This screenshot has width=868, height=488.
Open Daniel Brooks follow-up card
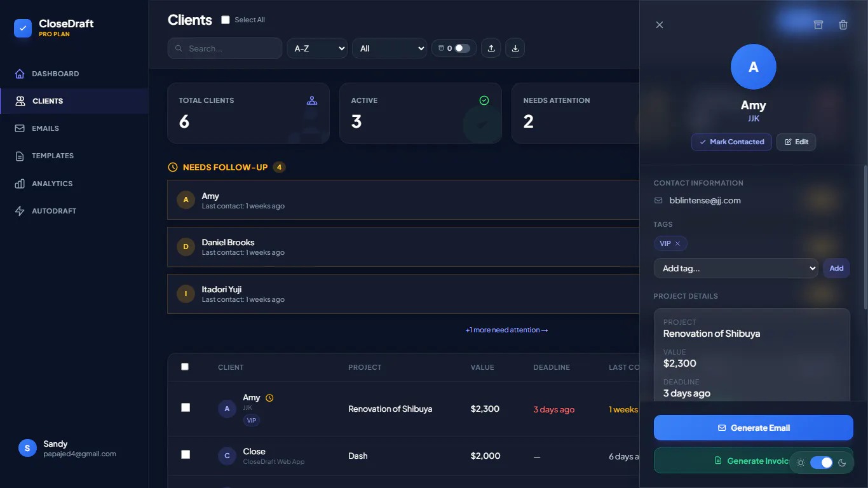(x=403, y=247)
